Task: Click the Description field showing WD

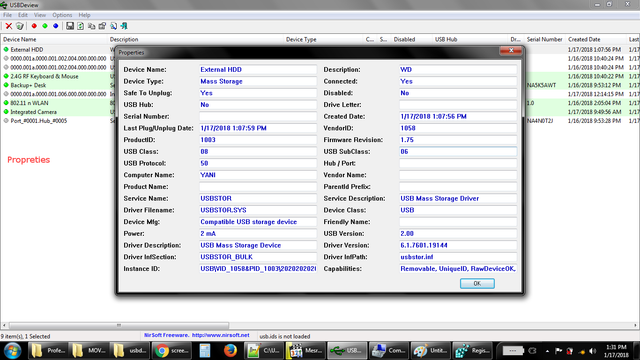Action: [x=458, y=70]
